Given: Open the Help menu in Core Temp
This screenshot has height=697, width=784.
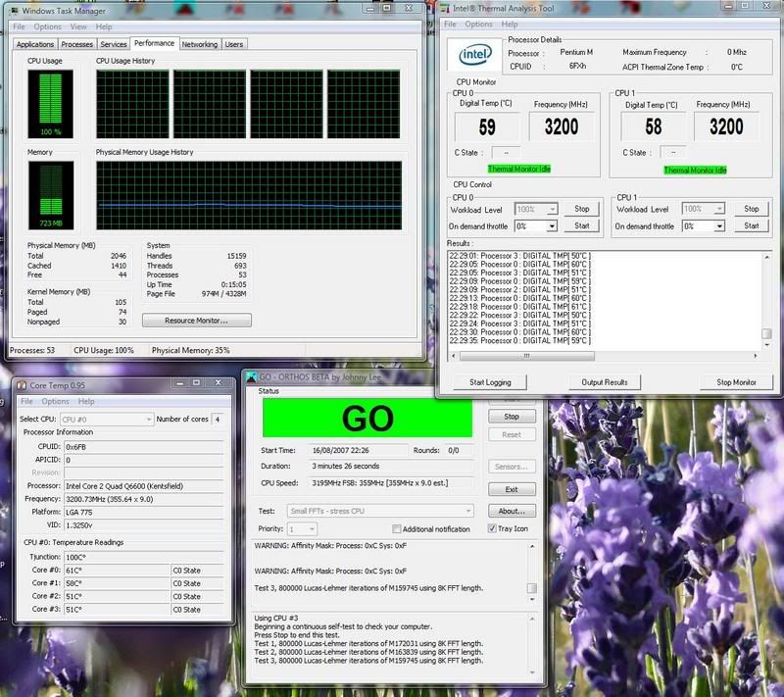Looking at the screenshot, I should click(86, 401).
